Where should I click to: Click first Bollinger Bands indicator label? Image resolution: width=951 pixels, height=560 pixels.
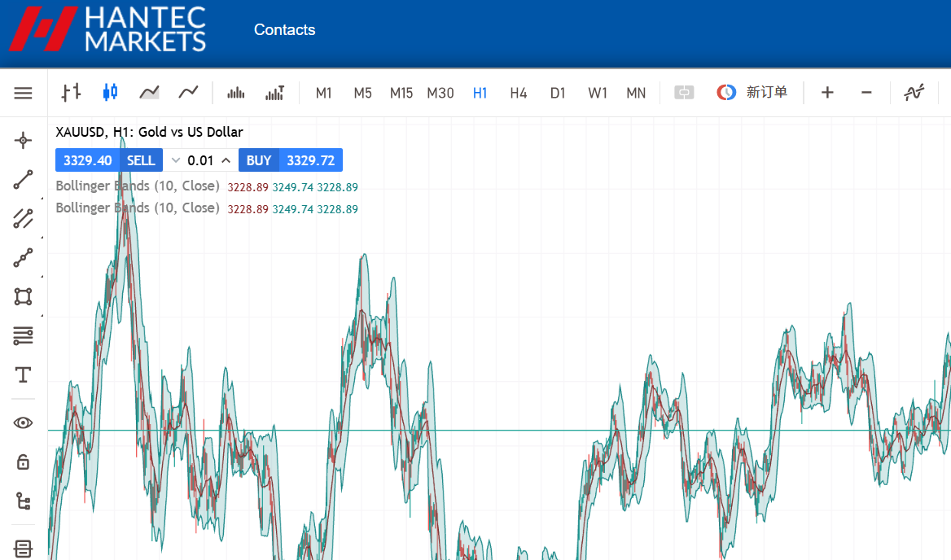[137, 186]
